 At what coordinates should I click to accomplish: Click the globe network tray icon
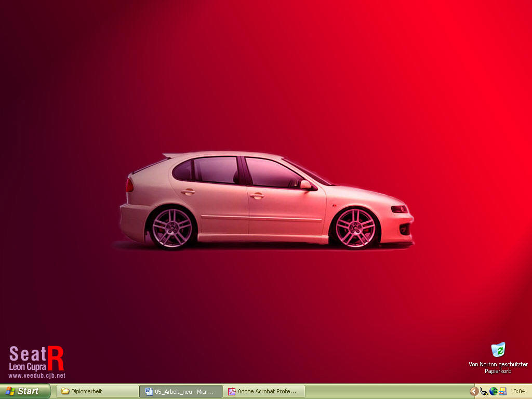point(494,392)
